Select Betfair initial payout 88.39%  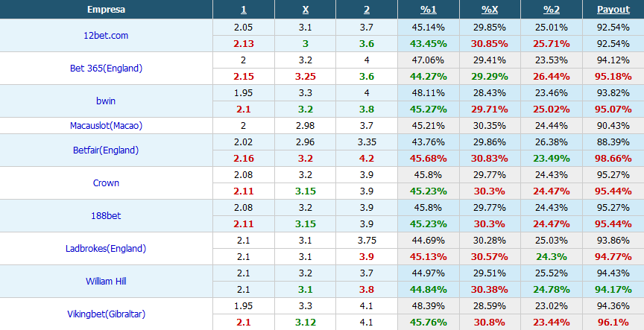(x=613, y=142)
